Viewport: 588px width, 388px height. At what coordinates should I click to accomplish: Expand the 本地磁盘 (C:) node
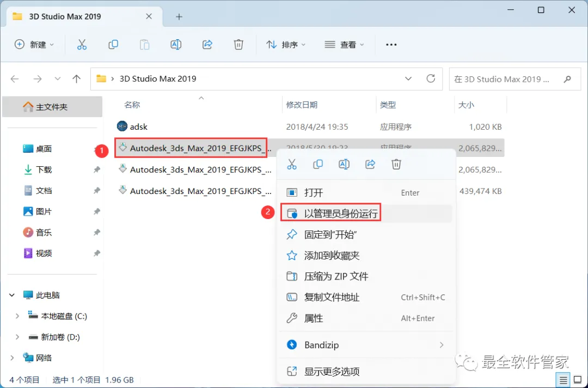pos(17,316)
